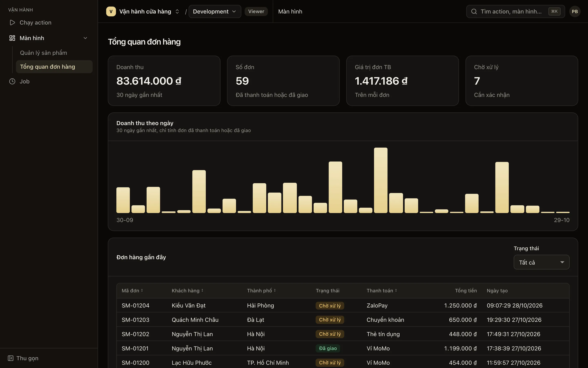Open the Vận hành cửa hàng workspace switcher
The height and width of the screenshot is (368, 588).
point(143,11)
